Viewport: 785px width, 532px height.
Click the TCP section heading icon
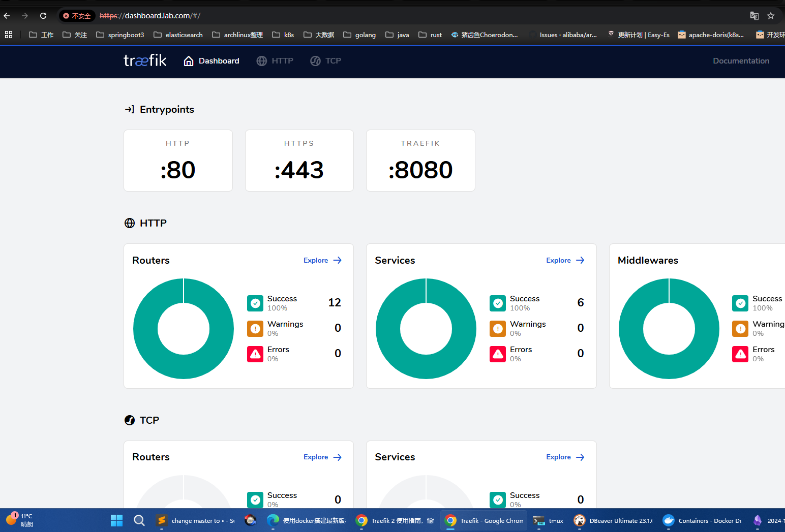[130, 420]
